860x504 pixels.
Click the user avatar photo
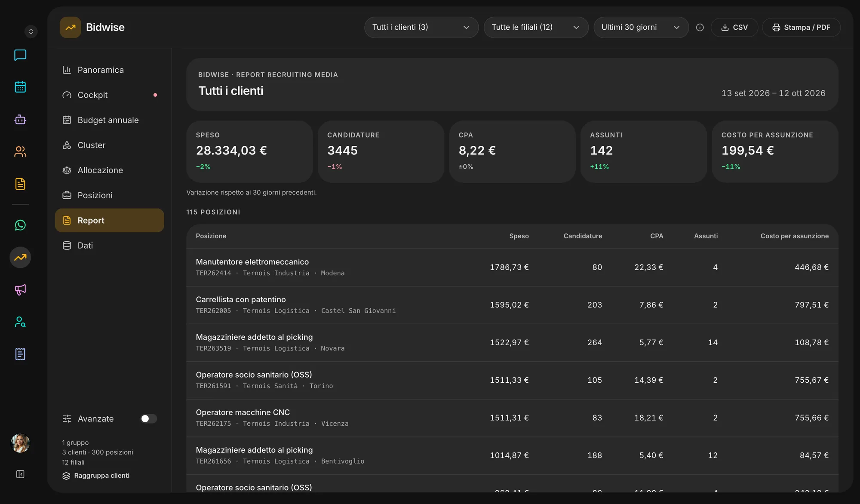click(20, 443)
